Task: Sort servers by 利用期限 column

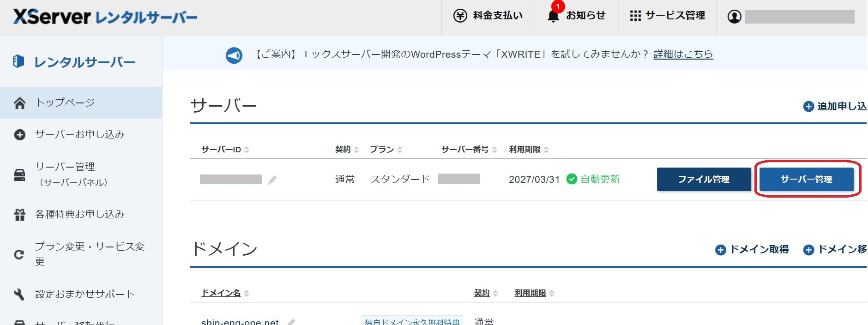Action: [x=529, y=150]
